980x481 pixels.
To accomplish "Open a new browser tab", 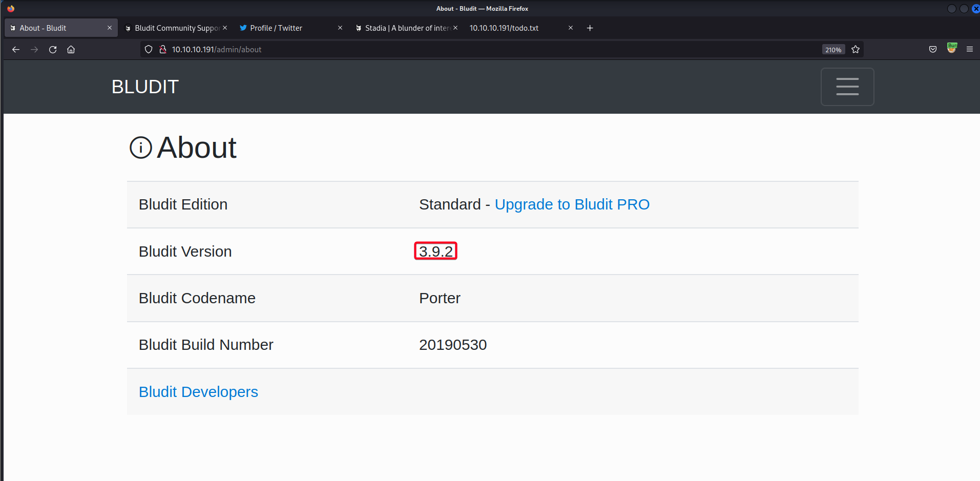I will point(590,28).
